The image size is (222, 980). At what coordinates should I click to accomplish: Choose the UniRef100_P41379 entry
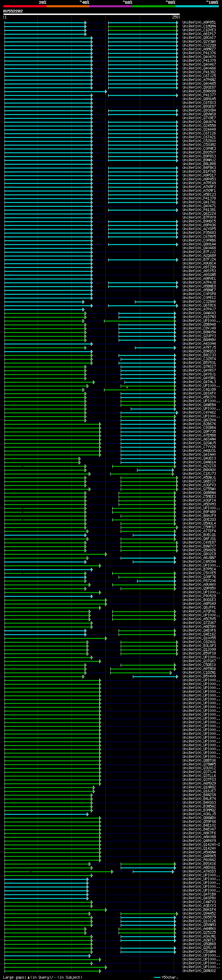click(199, 60)
